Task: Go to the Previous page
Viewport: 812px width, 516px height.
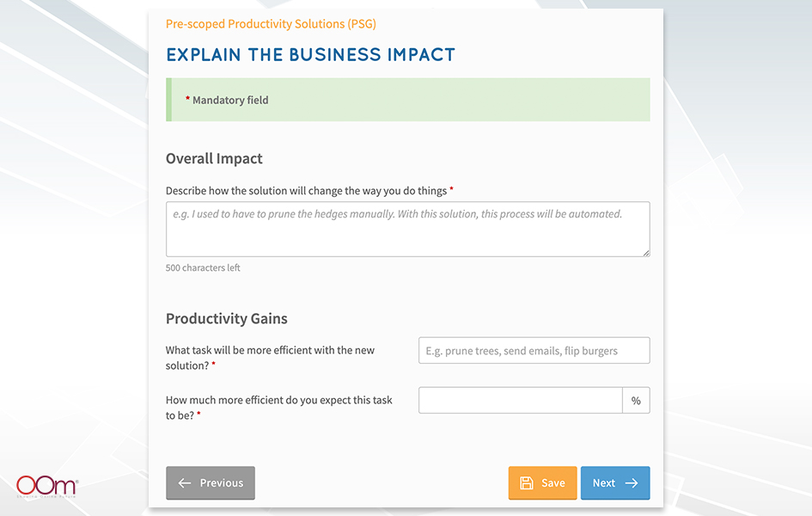Action: (x=211, y=482)
